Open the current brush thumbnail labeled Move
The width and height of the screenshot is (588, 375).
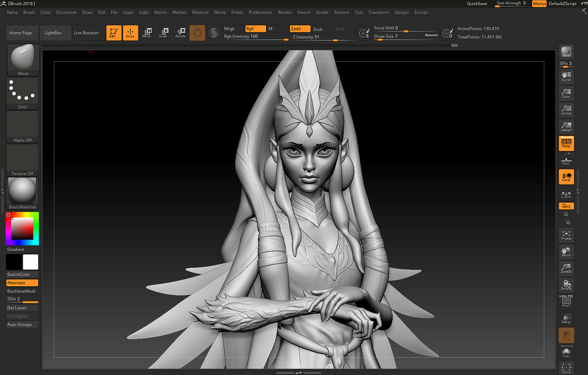[23, 60]
